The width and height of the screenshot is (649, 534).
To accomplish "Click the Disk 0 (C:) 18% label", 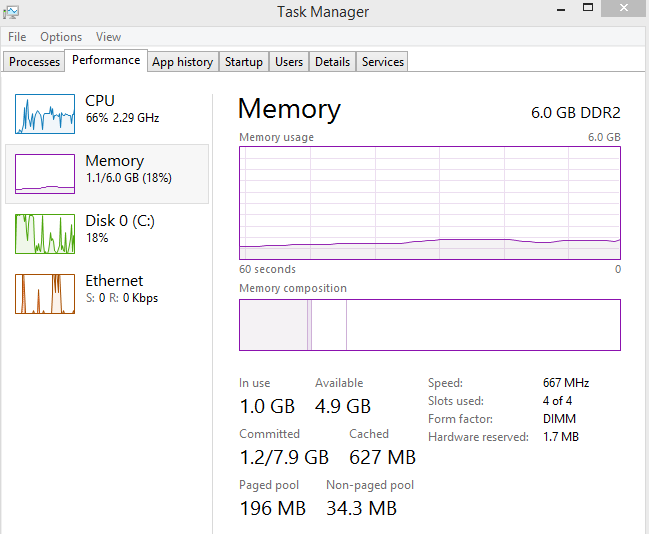I will click(120, 229).
